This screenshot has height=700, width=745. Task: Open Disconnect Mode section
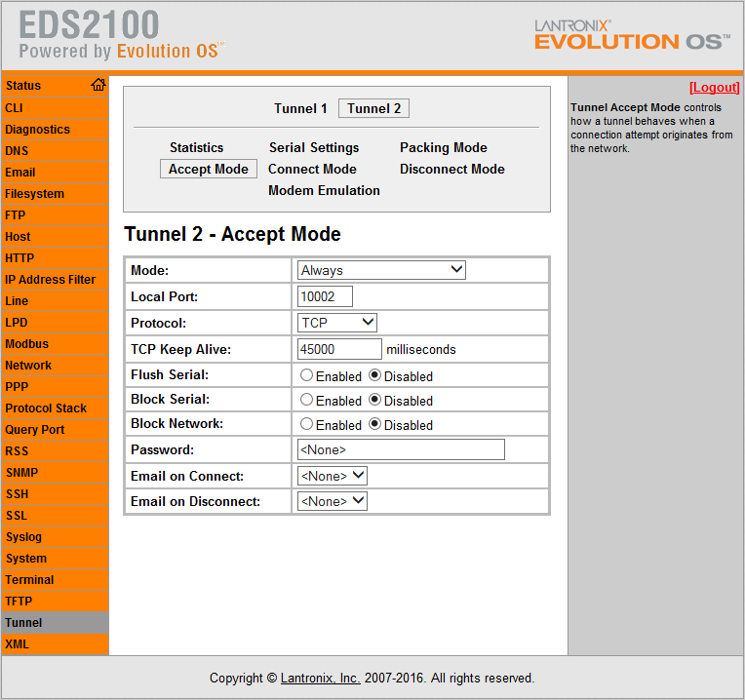click(452, 169)
